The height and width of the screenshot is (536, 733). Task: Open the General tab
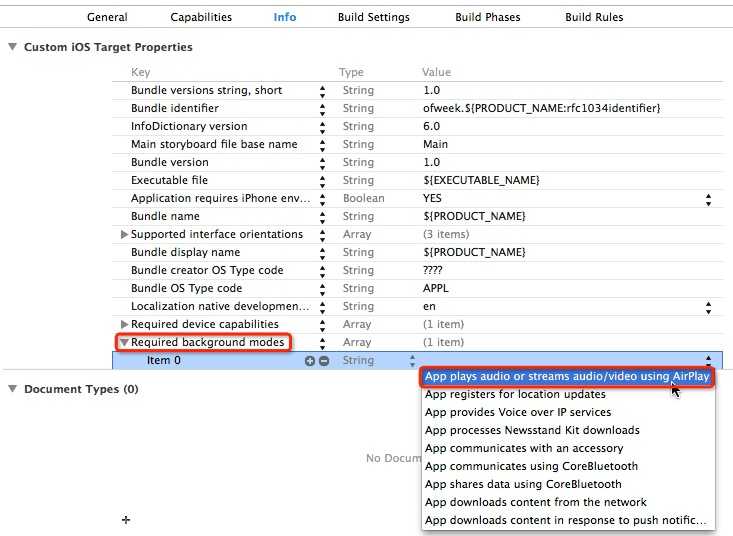(x=107, y=17)
